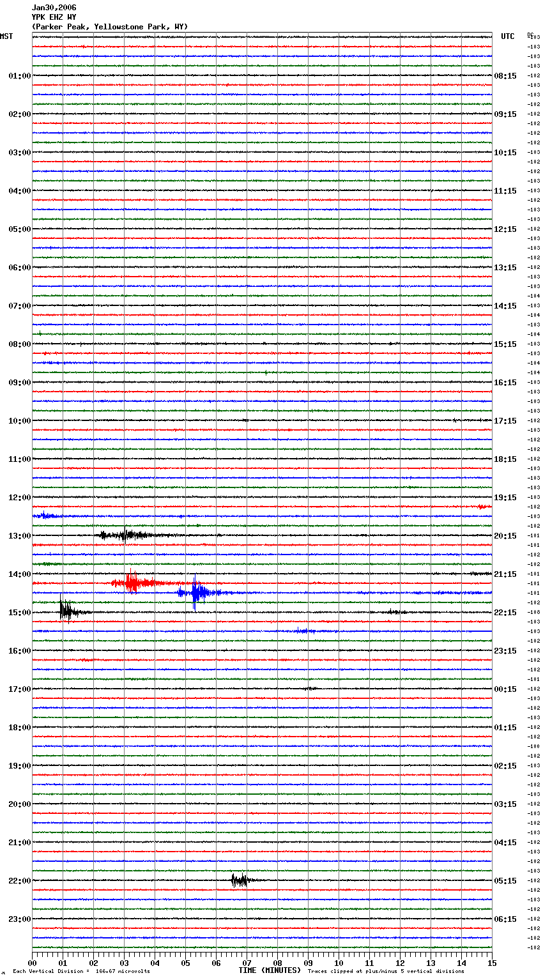Select the 21:15 UTC time label
This screenshot has height=980, width=543.
505,574
